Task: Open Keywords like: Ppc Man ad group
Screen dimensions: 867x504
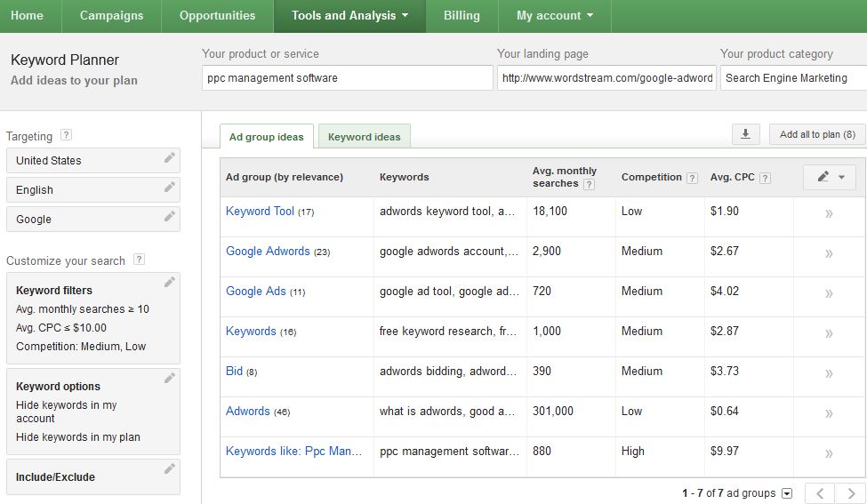Action: pyautogui.click(x=293, y=451)
